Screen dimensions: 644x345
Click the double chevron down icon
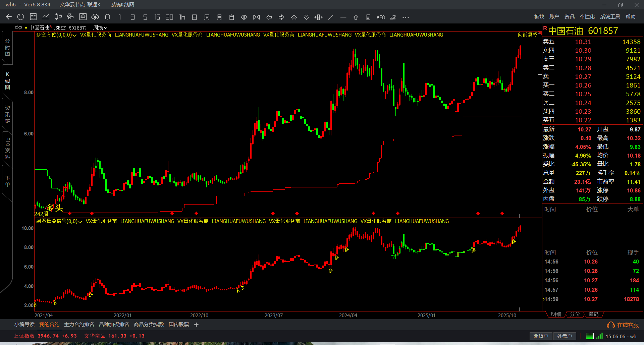click(x=306, y=17)
